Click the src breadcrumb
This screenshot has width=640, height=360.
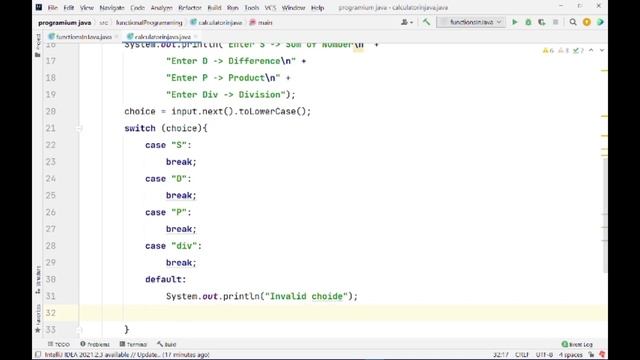click(x=104, y=23)
